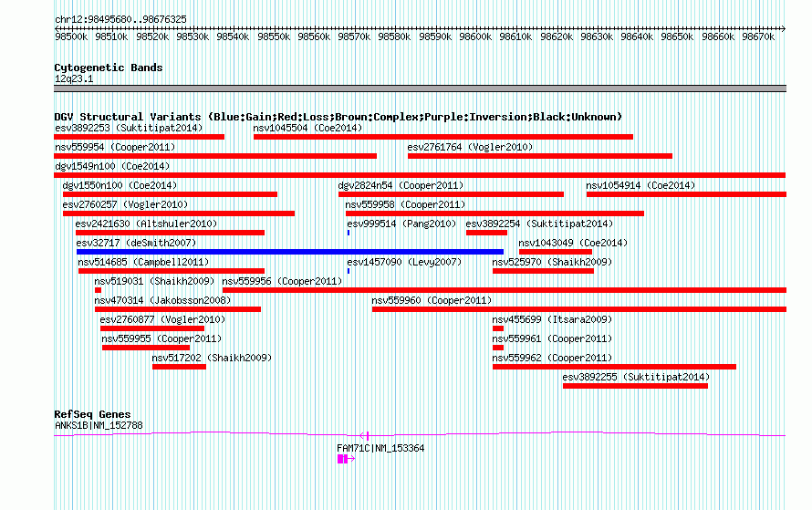Select the esv2760257 (Vogler2010) label
The image size is (812, 510).
[x=125, y=204]
